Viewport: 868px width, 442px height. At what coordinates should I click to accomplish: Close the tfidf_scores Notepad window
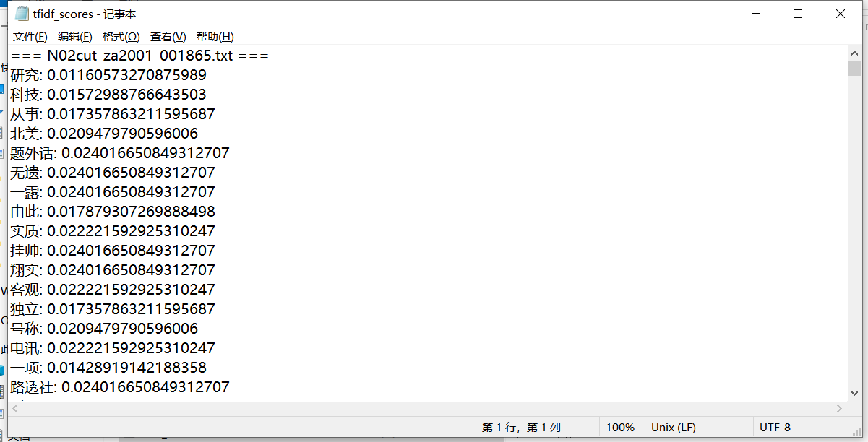(x=841, y=14)
